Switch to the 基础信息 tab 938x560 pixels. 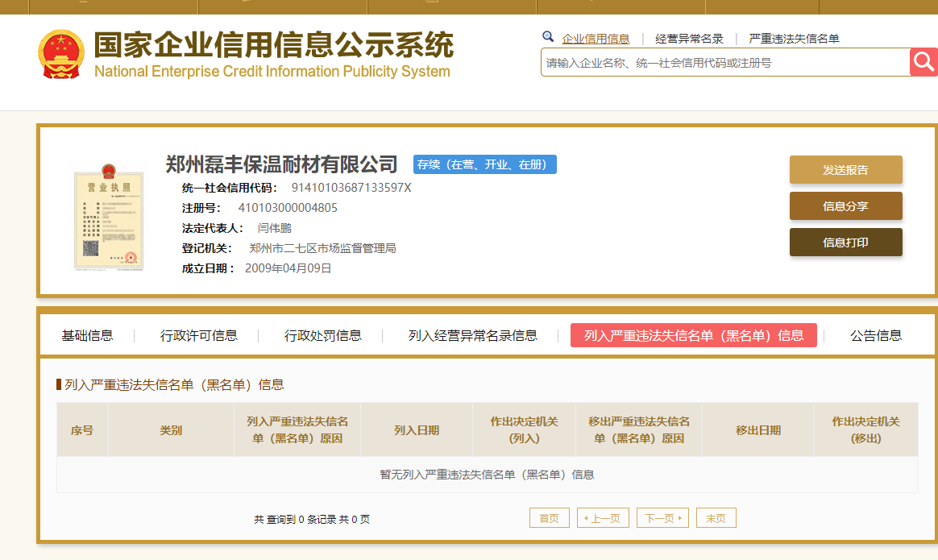87,336
